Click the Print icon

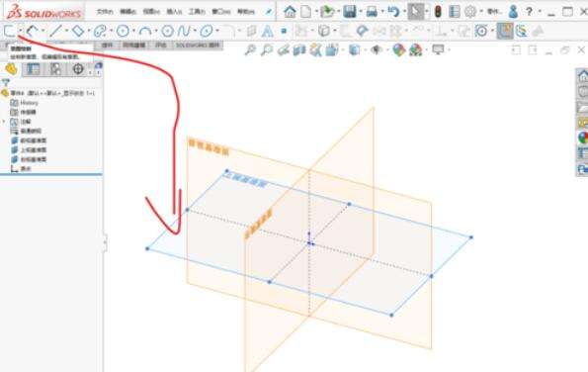click(372, 12)
